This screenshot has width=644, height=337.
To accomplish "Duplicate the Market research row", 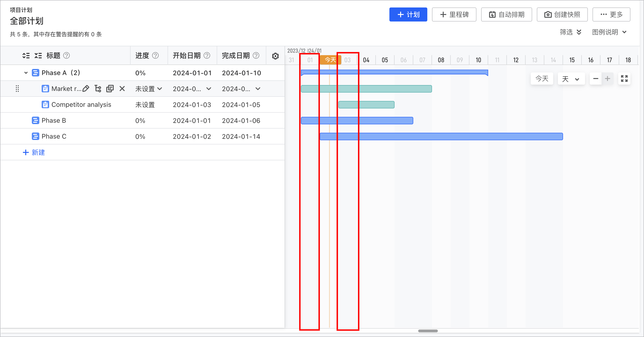I will (x=110, y=89).
